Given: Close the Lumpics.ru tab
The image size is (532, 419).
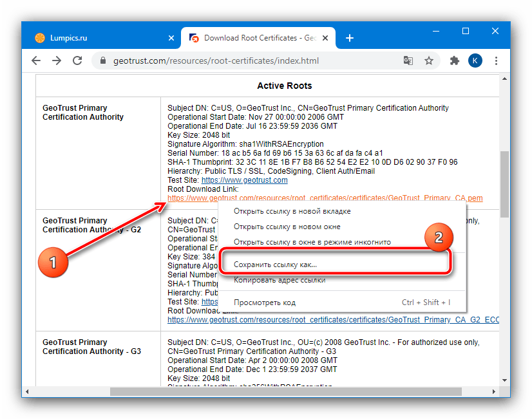Looking at the screenshot, I should [171, 38].
